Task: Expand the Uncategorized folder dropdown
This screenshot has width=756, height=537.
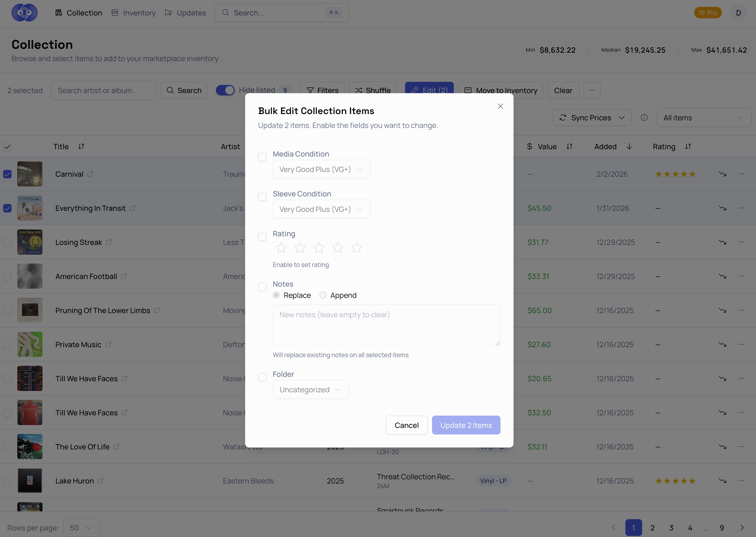Action: [311, 390]
